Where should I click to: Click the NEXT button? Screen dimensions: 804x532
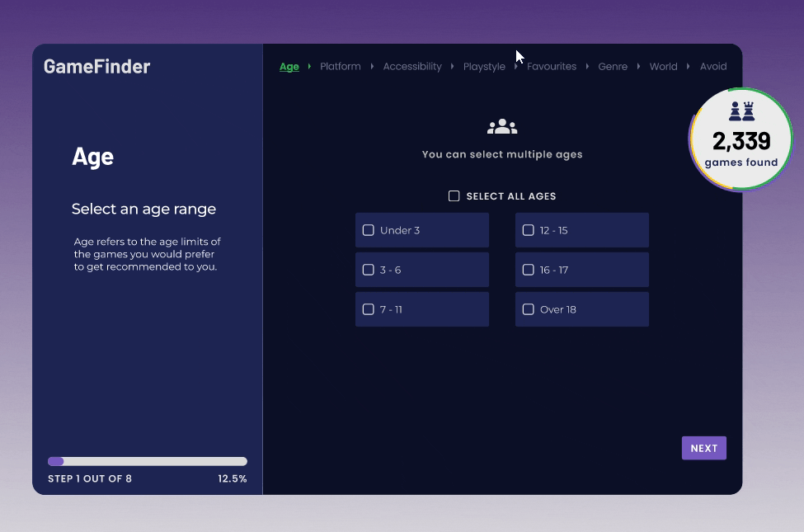(x=703, y=448)
